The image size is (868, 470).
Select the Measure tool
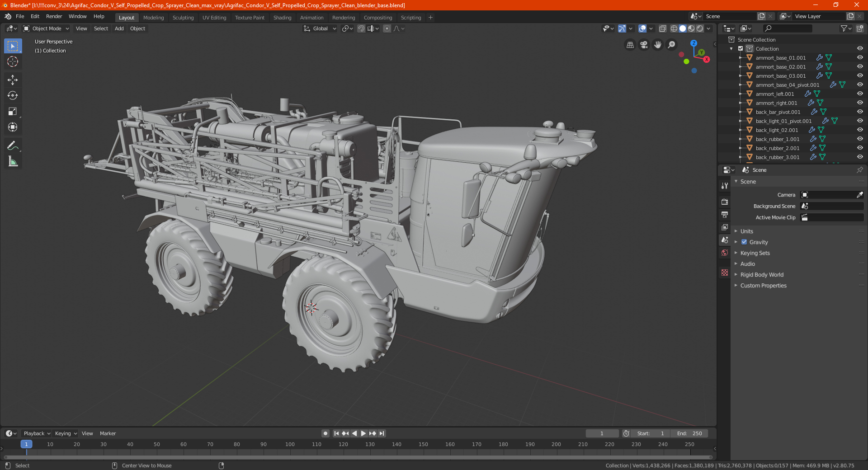click(x=13, y=161)
